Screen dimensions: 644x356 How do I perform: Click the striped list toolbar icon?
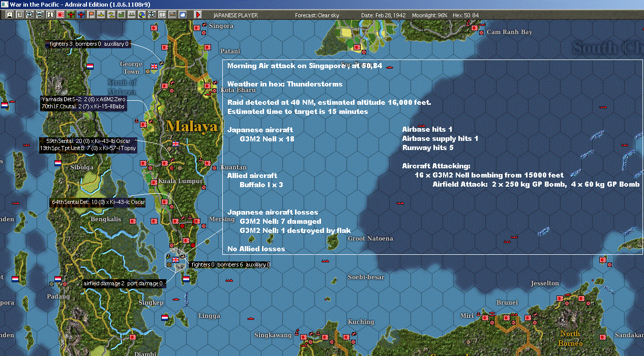[x=172, y=15]
